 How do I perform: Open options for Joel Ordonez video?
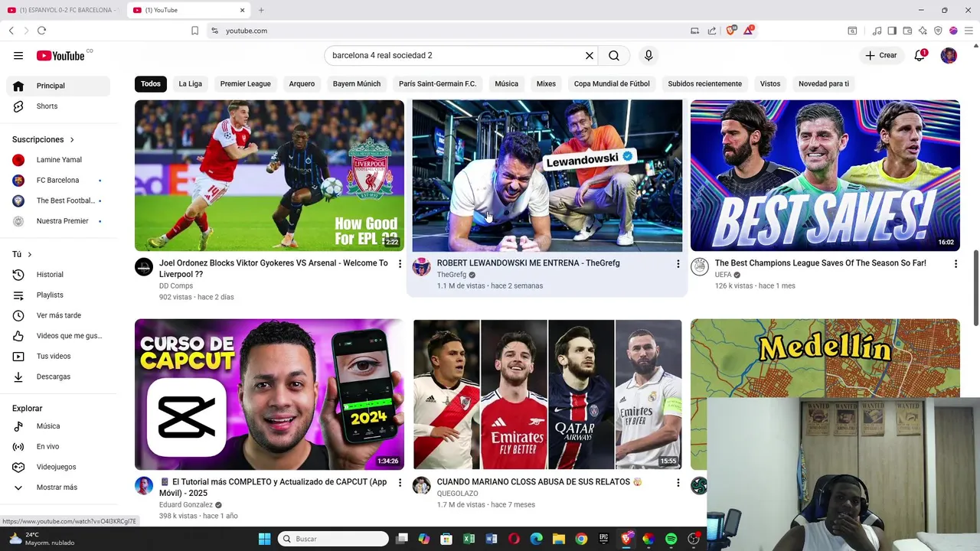click(400, 264)
